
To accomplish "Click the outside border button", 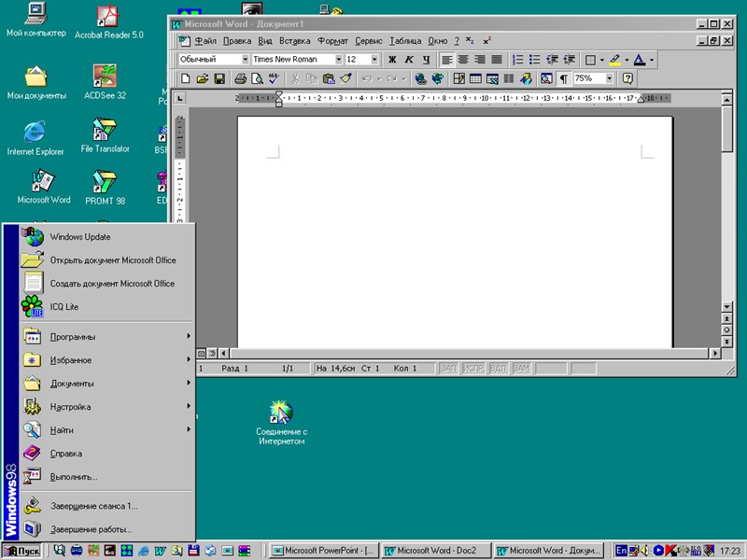I will [x=590, y=60].
